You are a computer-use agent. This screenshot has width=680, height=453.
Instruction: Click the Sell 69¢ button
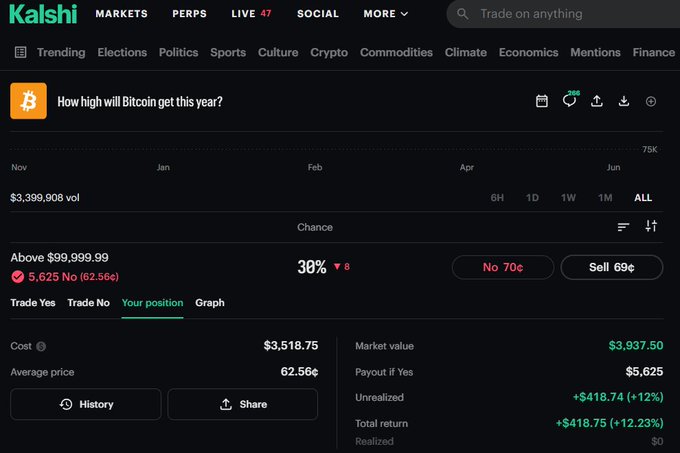tap(611, 267)
